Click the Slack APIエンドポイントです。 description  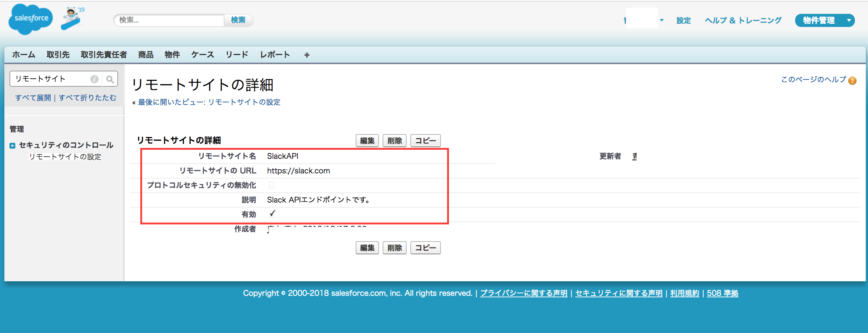point(318,200)
